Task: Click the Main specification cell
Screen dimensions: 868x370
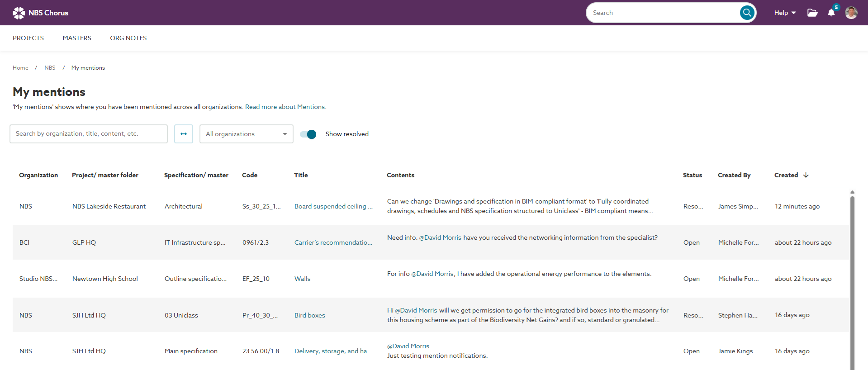Action: tap(191, 351)
